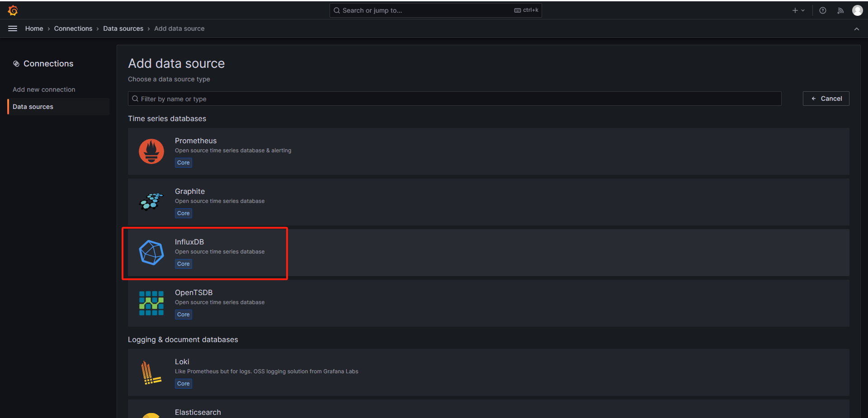Click the Core badge under Loki
Image resolution: width=868 pixels, height=418 pixels.
184,384
